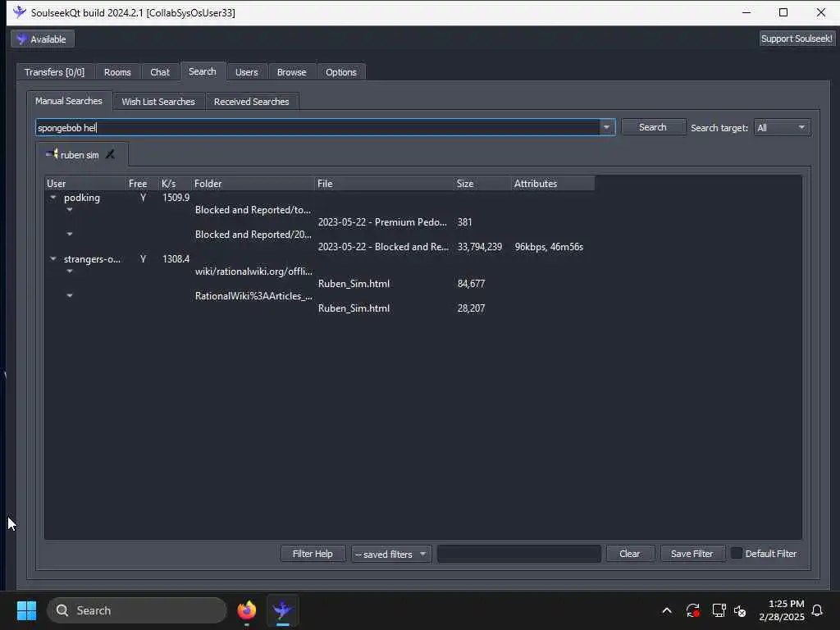Collapse the strangers-o... user results
The image size is (840, 630).
click(x=53, y=258)
